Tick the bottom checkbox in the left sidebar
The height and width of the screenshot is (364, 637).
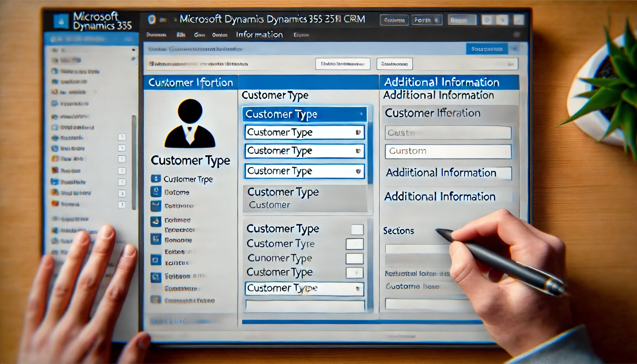coord(122,204)
